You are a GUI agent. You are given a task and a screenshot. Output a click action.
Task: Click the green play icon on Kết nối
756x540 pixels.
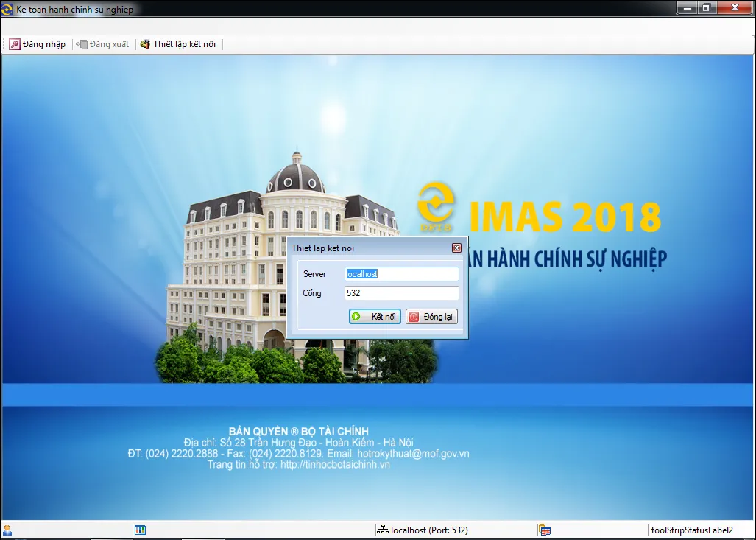coord(356,316)
